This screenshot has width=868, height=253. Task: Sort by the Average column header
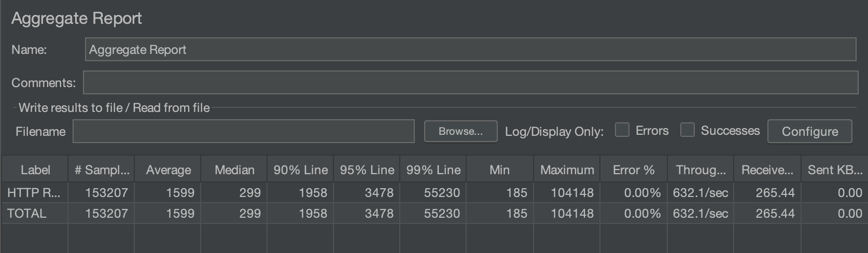pyautogui.click(x=168, y=170)
